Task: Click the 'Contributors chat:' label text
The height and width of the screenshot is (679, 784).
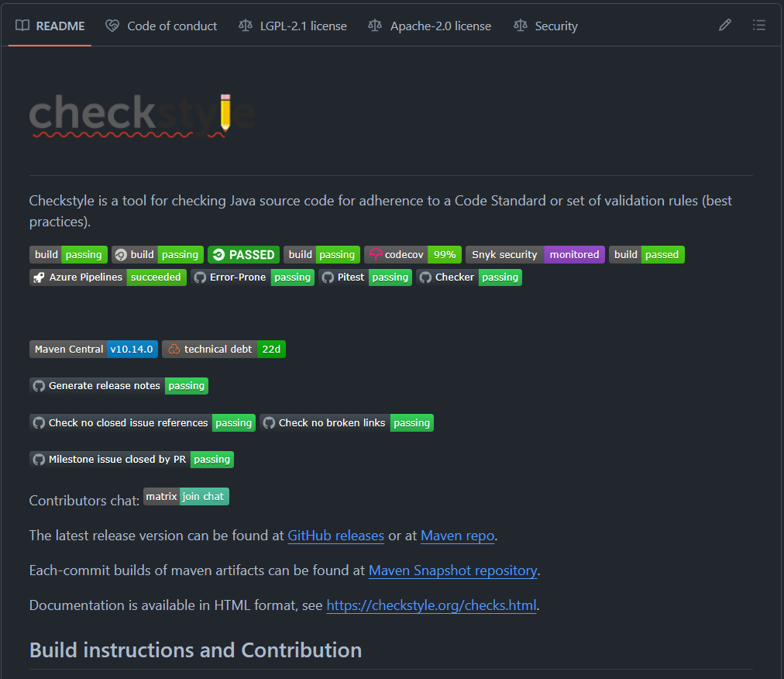Action: pos(84,501)
